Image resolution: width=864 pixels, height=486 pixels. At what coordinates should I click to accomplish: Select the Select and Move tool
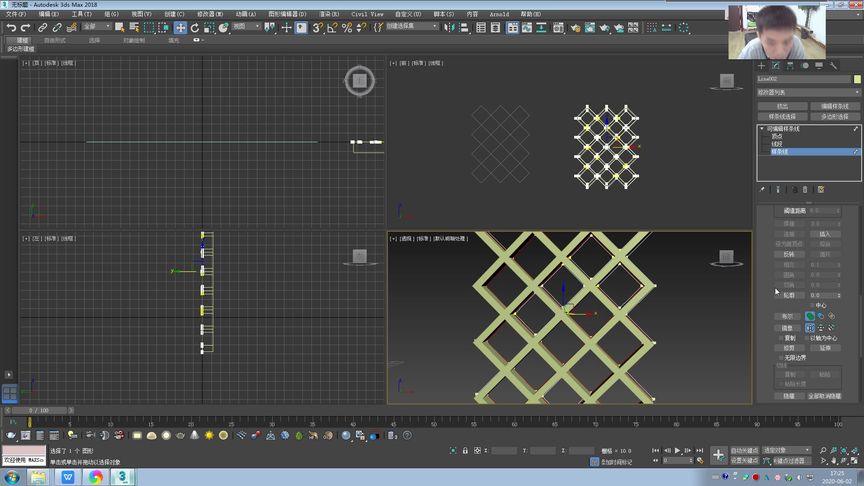pyautogui.click(x=180, y=27)
